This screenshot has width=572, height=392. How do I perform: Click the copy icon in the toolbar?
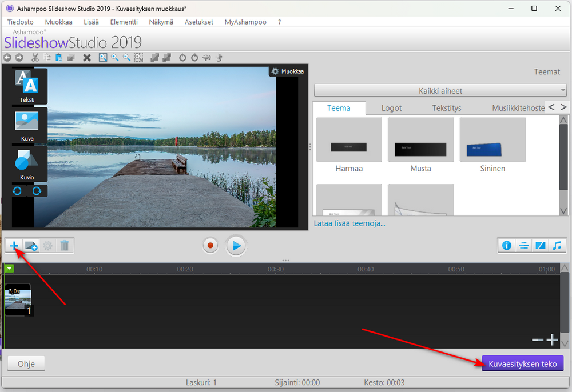point(47,58)
